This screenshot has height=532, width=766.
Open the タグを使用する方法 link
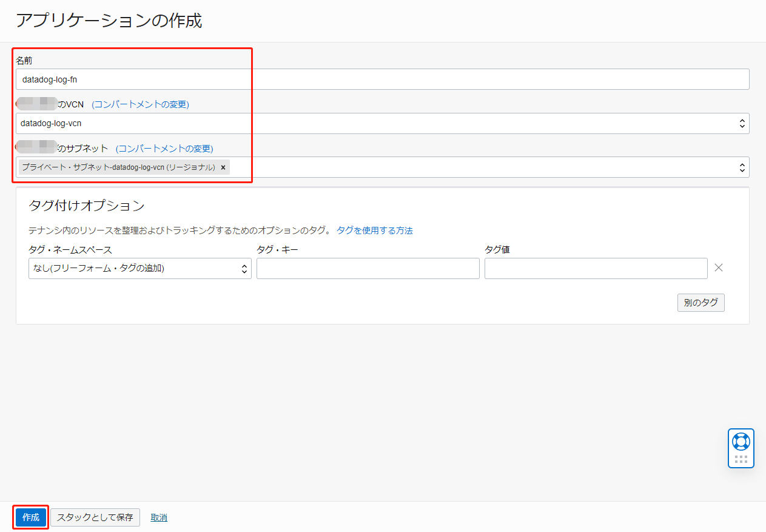[x=374, y=231]
